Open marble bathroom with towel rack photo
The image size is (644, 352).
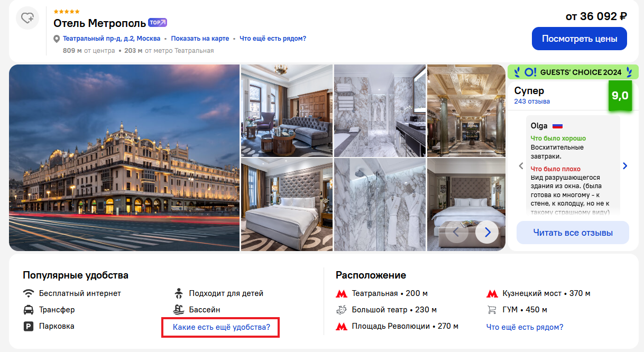pos(380,110)
